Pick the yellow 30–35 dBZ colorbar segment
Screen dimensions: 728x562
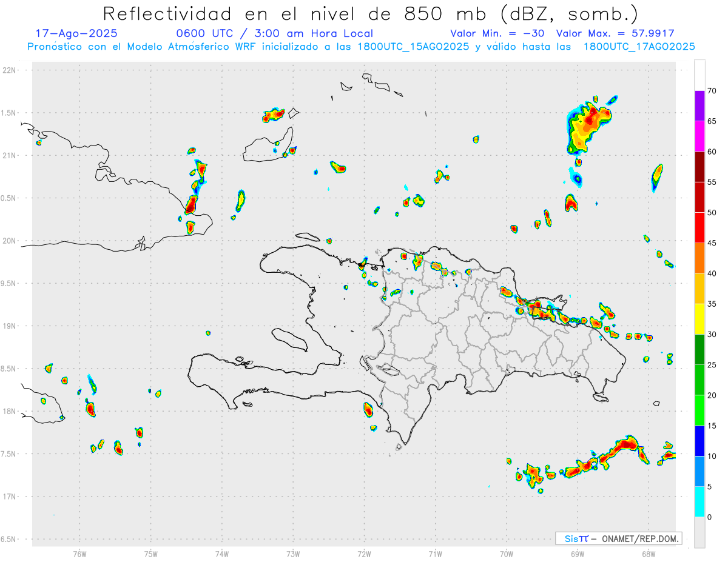coord(699,319)
